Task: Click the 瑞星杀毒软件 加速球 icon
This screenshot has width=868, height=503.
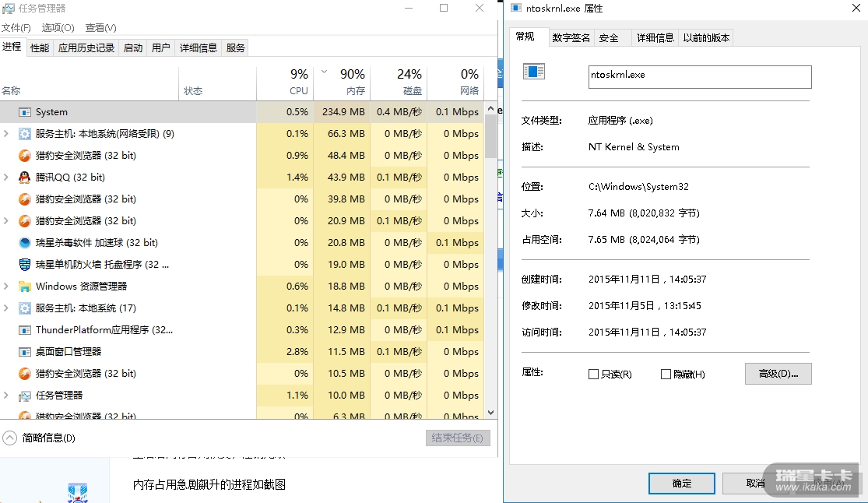Action: pos(24,243)
